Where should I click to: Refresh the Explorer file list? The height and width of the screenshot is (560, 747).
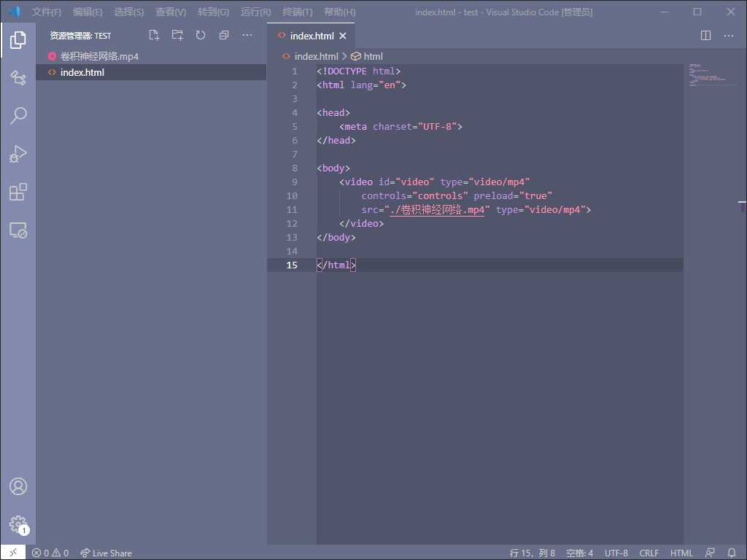[201, 34]
